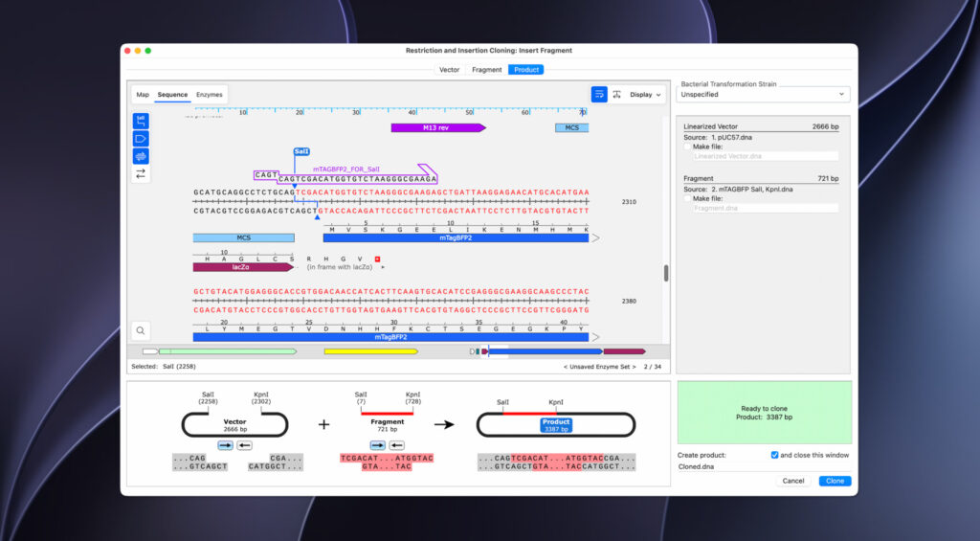This screenshot has width=980, height=541.
Task: Click 'Selected: SalI (2258)' status text
Action: point(163,367)
